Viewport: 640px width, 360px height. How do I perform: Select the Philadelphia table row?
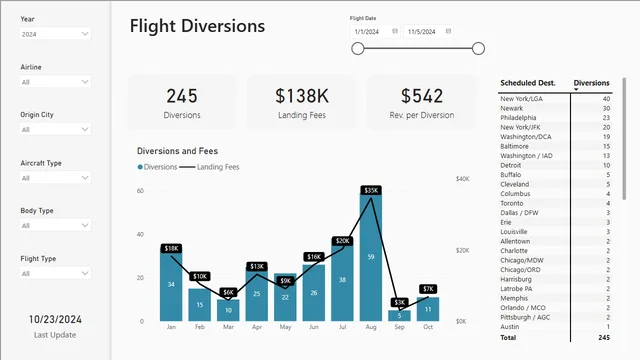click(x=555, y=118)
